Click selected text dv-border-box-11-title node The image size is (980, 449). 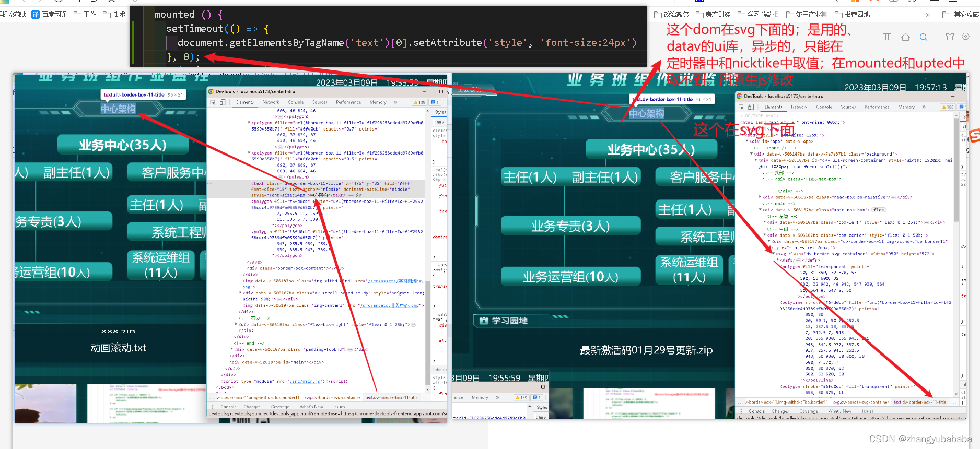(x=316, y=189)
